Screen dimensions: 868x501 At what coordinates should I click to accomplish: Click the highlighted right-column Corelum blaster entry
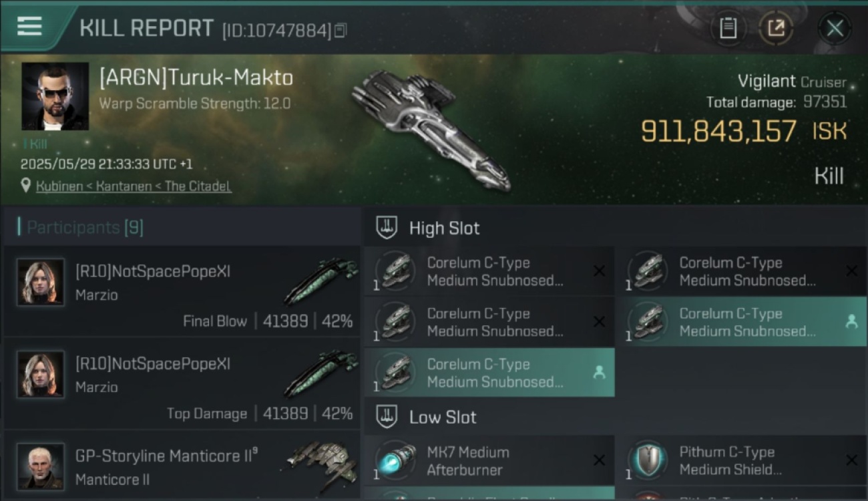(742, 322)
